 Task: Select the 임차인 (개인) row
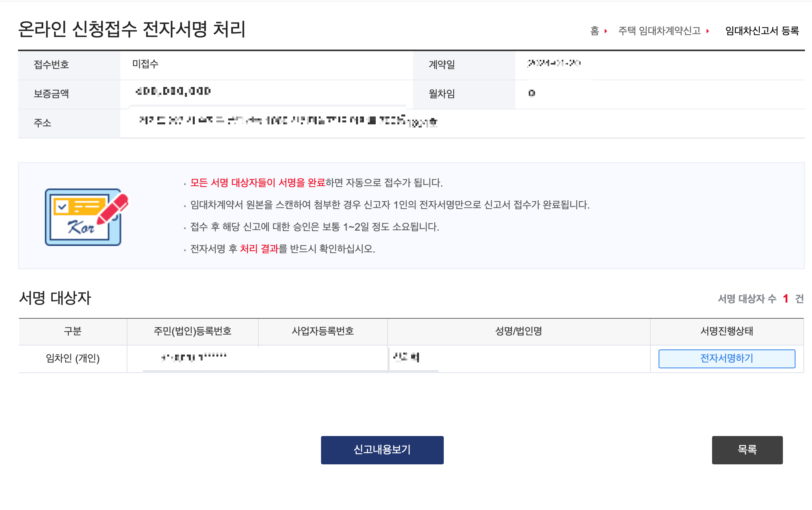pyautogui.click(x=74, y=358)
